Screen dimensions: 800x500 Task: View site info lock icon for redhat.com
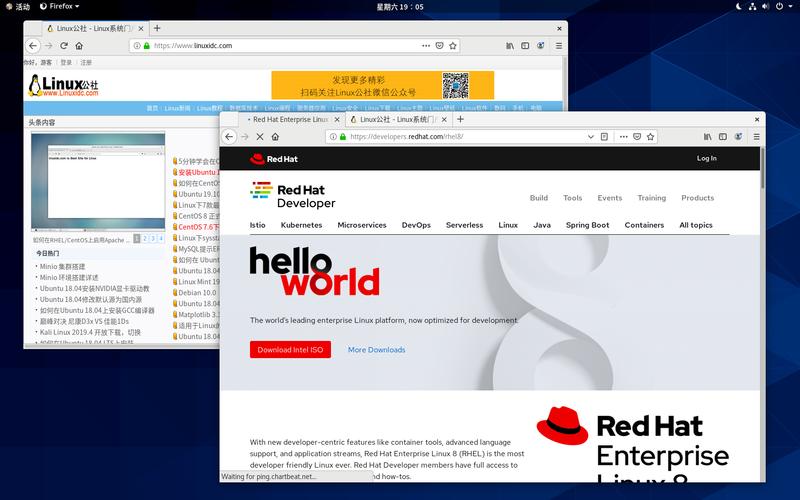point(343,136)
